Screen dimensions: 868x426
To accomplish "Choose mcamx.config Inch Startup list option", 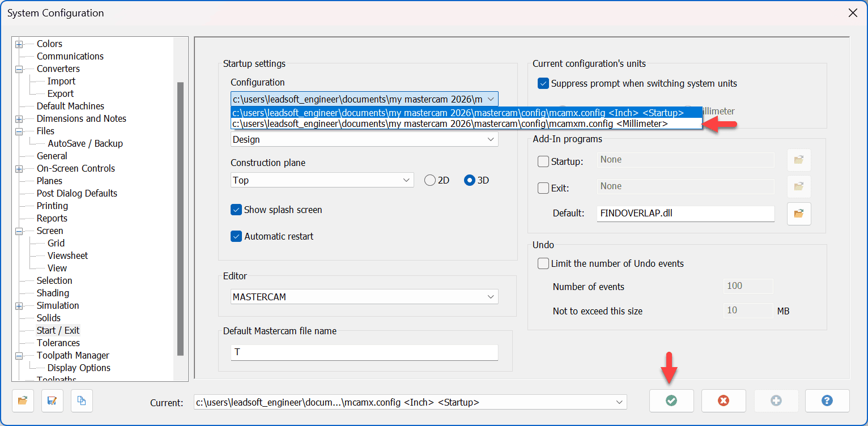I will click(x=466, y=112).
